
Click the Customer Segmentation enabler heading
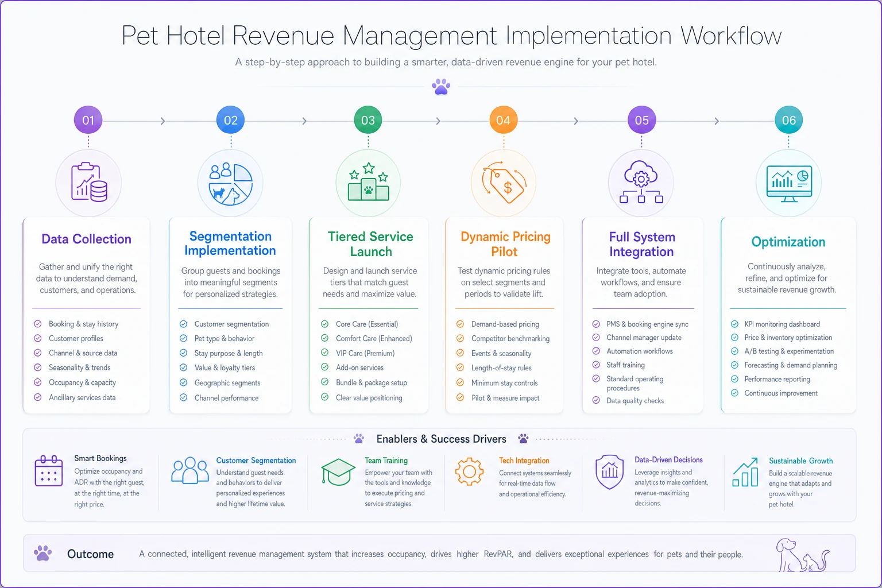[x=256, y=461]
